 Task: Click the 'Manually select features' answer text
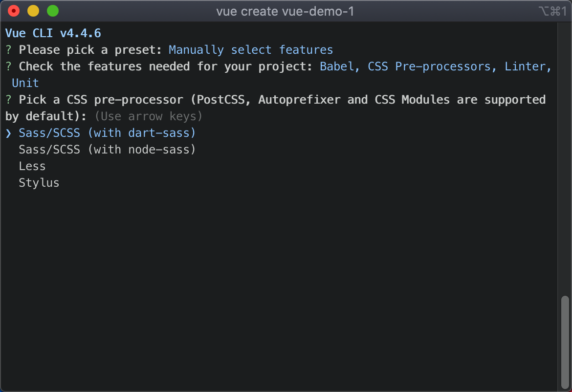click(251, 49)
